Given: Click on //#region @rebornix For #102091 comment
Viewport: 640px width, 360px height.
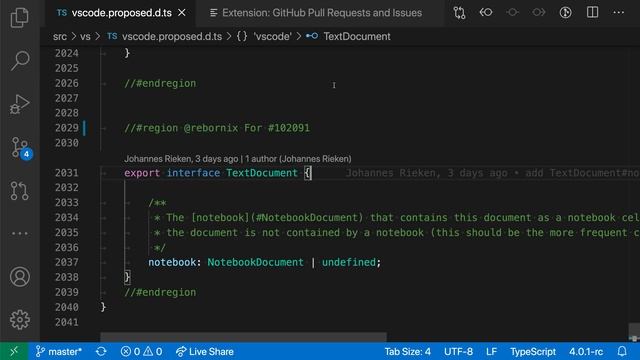Looking at the screenshot, I should click(x=217, y=128).
